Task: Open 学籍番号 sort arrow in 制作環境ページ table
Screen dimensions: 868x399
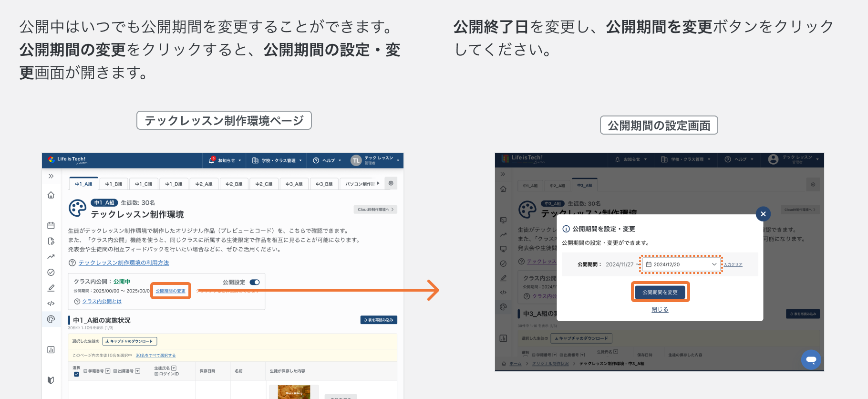Action: point(108,371)
